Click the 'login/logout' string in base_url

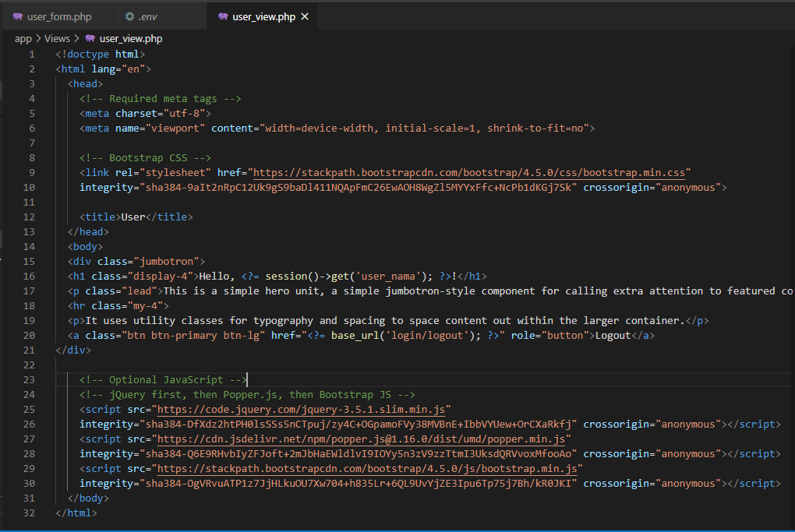coord(427,336)
